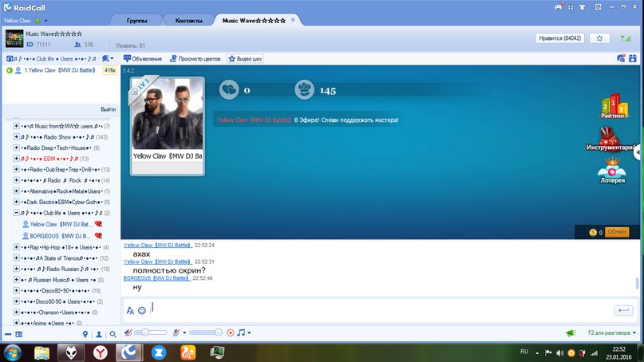Send message with the enter arrow button
The width and height of the screenshot is (644, 362).
pos(623,310)
